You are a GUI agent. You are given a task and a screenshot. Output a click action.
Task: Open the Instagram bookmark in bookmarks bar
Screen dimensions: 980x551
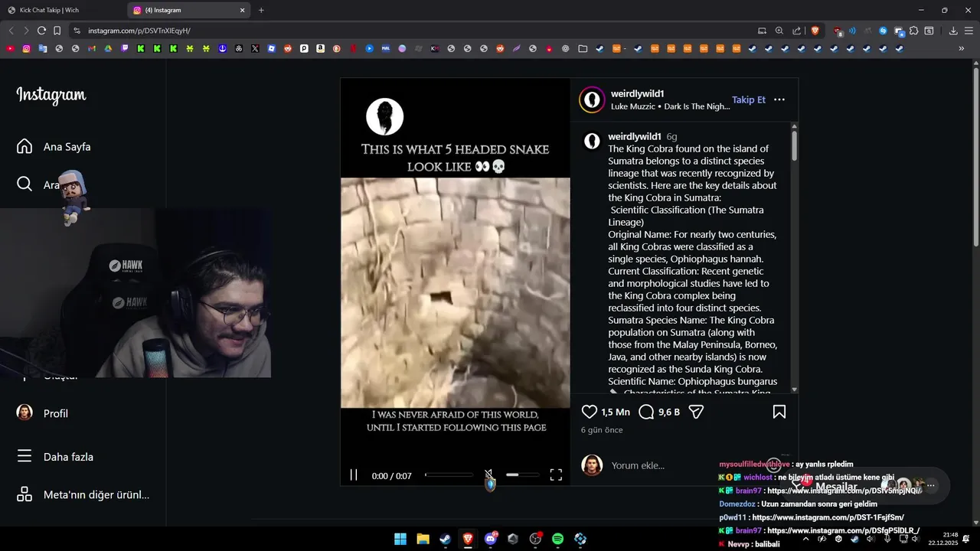(x=26, y=48)
